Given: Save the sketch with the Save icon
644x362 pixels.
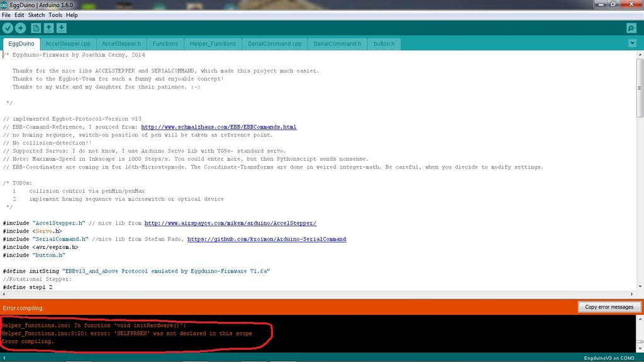Looking at the screenshot, I should click(x=61, y=28).
